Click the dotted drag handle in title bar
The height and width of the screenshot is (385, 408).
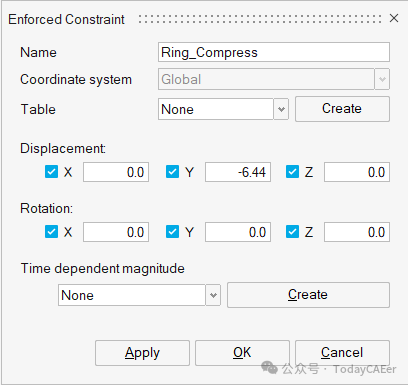click(260, 19)
